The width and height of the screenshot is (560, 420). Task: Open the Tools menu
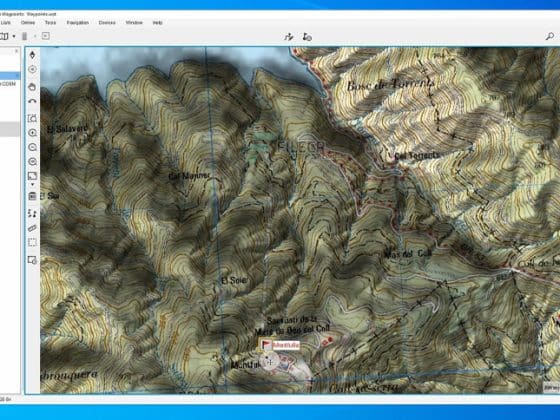coord(50,22)
